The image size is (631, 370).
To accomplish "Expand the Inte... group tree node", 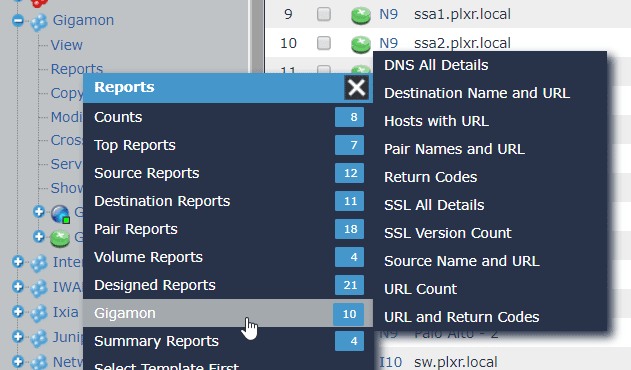I will tap(18, 262).
